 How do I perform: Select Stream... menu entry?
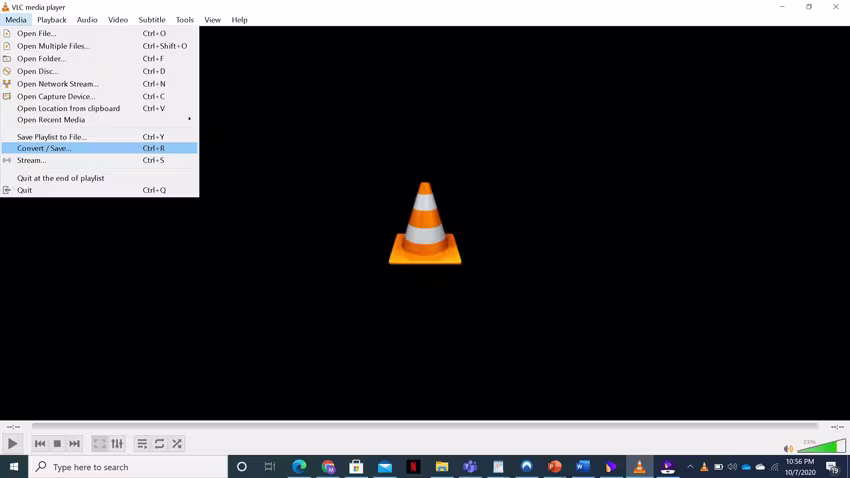[99, 160]
